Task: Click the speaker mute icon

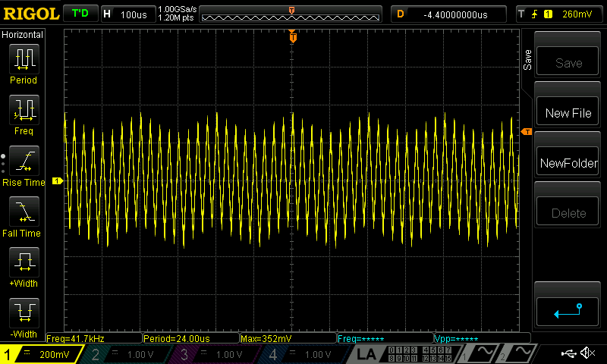Action: [x=587, y=353]
